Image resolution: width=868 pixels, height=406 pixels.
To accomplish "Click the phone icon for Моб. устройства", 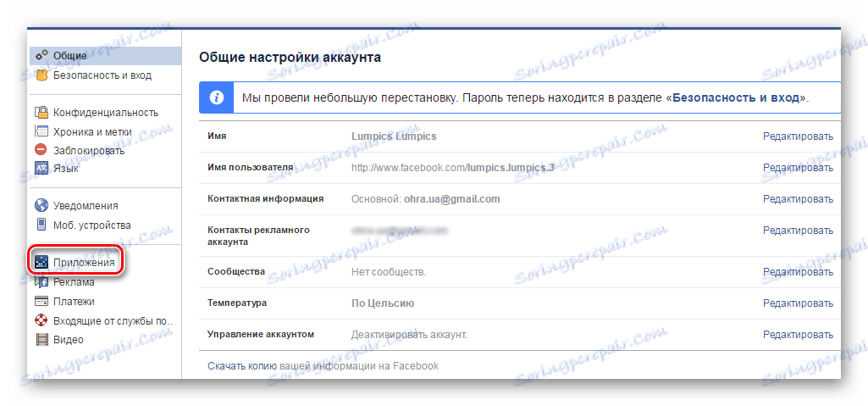I will point(41,225).
